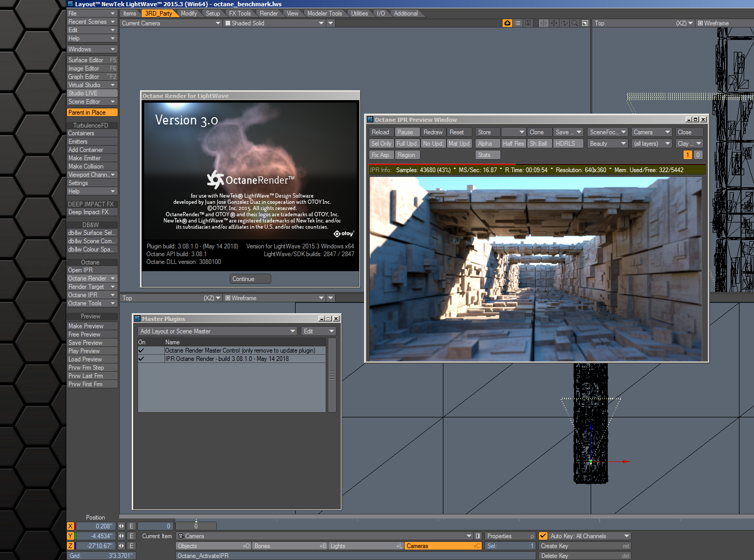754x560 pixels.
Task: Open the Current Camera view dropdown
Action: [x=171, y=23]
